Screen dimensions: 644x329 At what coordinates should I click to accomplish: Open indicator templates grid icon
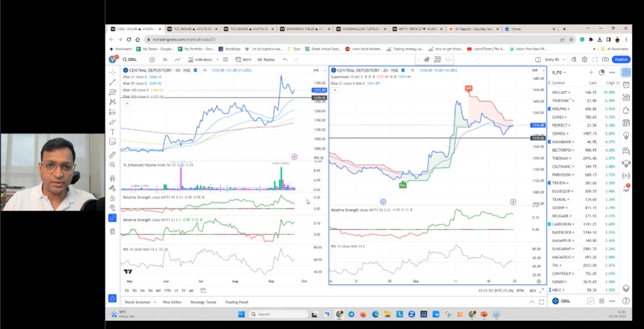(x=225, y=59)
